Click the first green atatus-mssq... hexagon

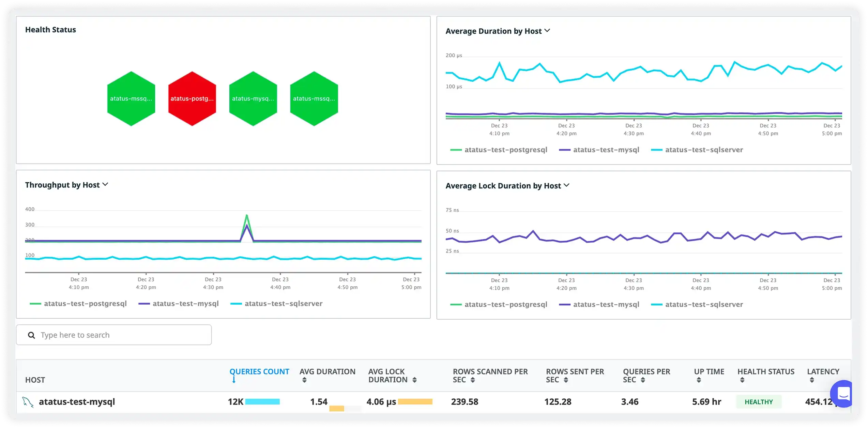click(x=131, y=98)
